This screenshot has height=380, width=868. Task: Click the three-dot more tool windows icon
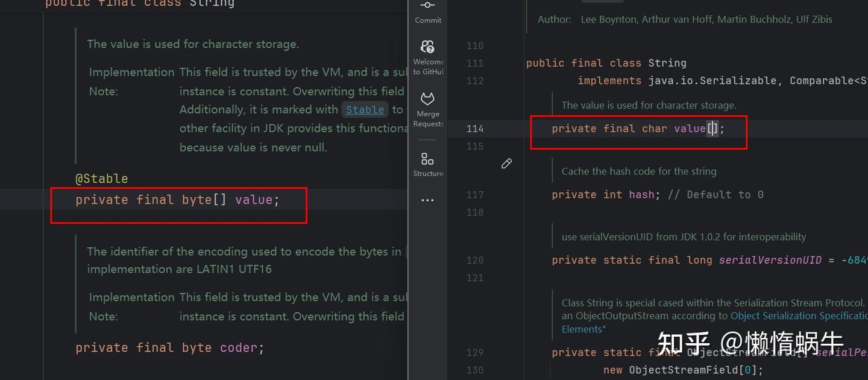(x=427, y=200)
